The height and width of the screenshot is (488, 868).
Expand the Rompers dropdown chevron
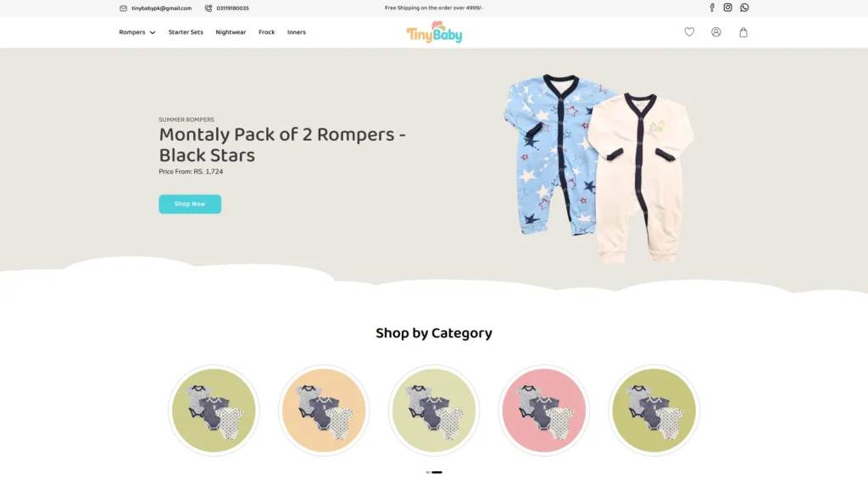coord(153,33)
